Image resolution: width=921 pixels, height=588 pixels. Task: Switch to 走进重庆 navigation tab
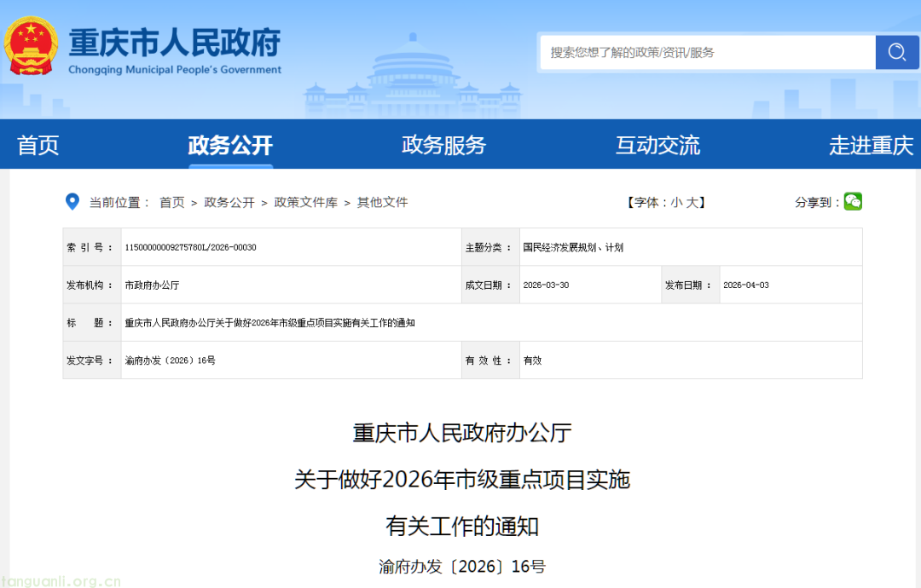(x=871, y=145)
